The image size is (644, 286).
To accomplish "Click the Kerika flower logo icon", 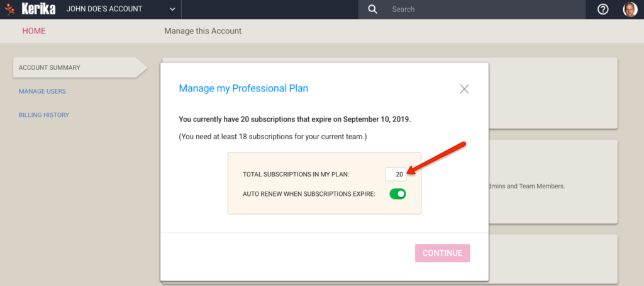I will point(10,9).
